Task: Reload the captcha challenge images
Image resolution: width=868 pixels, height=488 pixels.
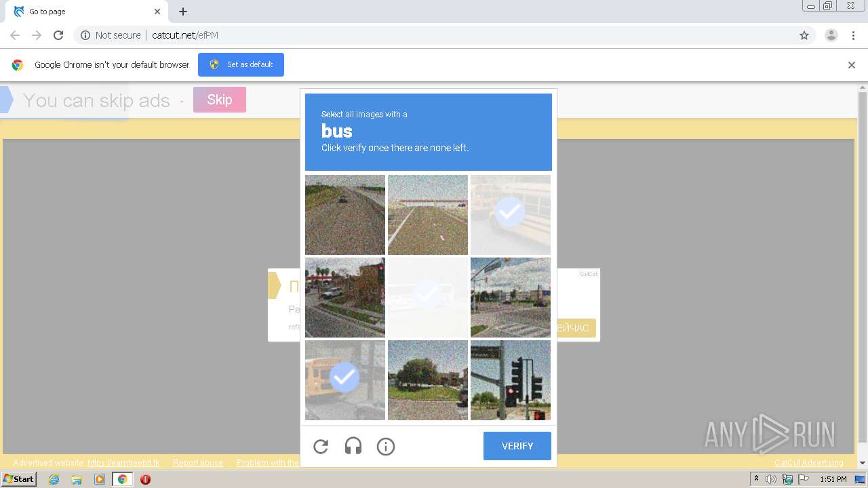Action: pos(321,447)
